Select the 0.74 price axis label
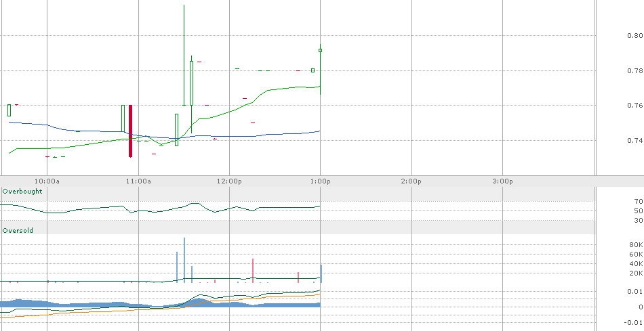The width and height of the screenshot is (644, 331). [635, 141]
